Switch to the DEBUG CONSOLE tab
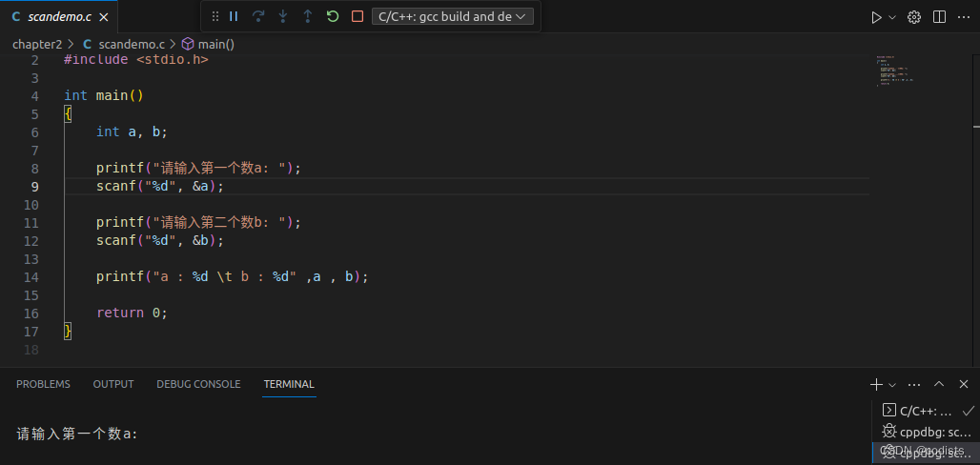The width and height of the screenshot is (980, 465). click(198, 384)
